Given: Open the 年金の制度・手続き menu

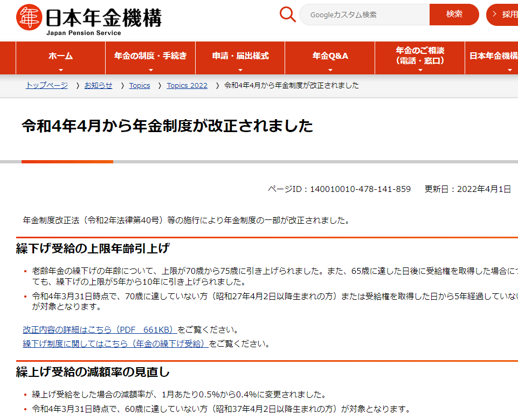Looking at the screenshot, I should click(150, 58).
